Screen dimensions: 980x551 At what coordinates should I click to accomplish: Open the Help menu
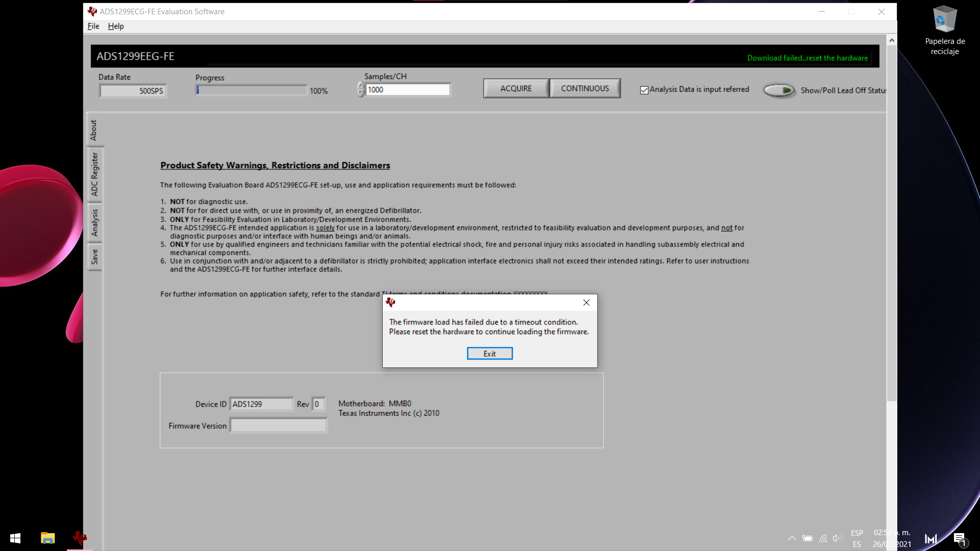116,26
